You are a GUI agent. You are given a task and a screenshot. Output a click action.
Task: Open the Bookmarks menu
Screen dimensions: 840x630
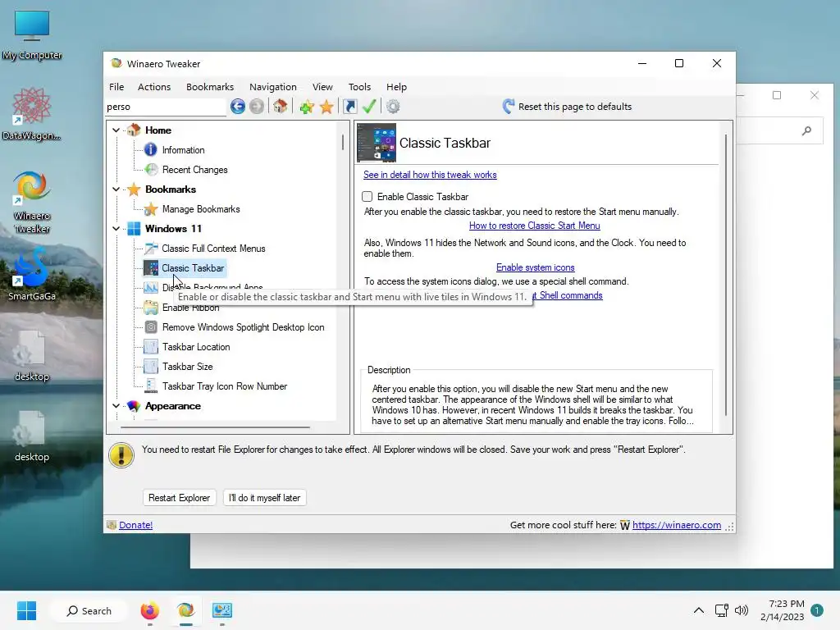(x=210, y=87)
